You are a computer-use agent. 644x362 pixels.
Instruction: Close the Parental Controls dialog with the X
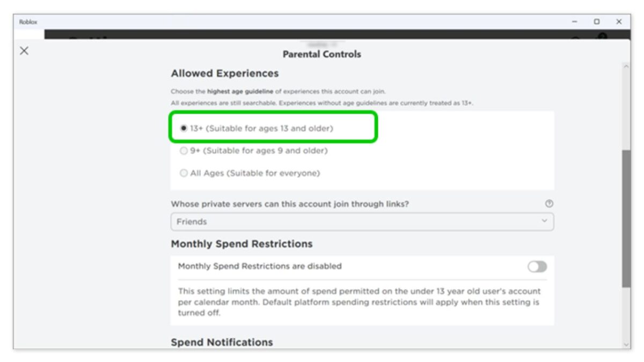click(24, 51)
